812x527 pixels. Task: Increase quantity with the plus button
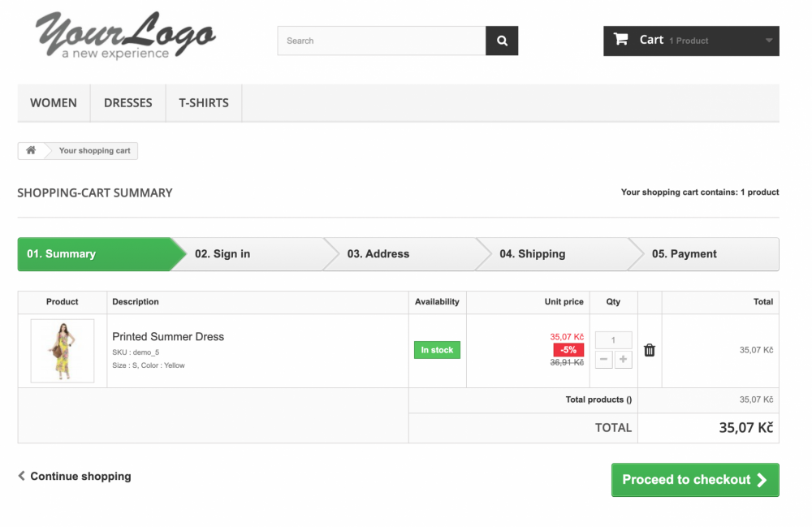[x=623, y=360]
